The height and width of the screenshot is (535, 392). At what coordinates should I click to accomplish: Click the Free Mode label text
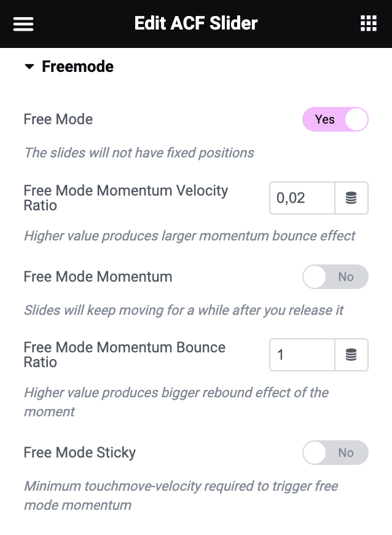pyautogui.click(x=58, y=119)
